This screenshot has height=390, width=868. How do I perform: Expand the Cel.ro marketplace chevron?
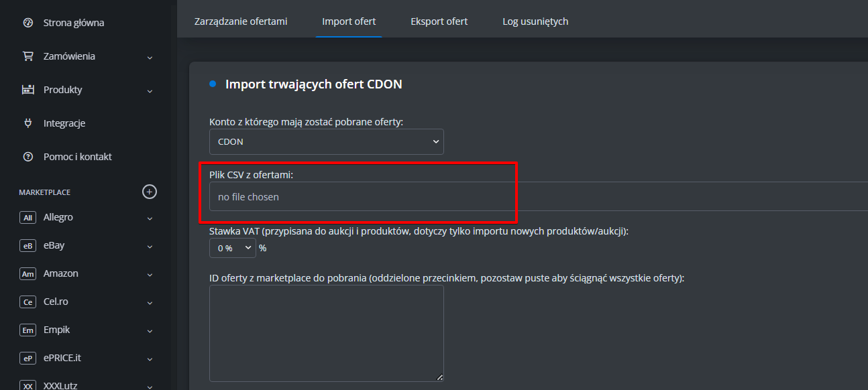click(x=150, y=302)
